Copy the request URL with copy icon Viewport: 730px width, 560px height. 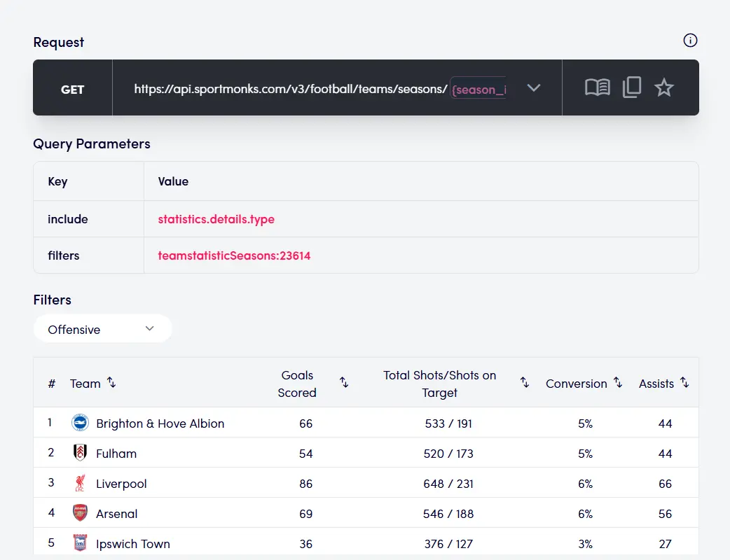pyautogui.click(x=632, y=87)
